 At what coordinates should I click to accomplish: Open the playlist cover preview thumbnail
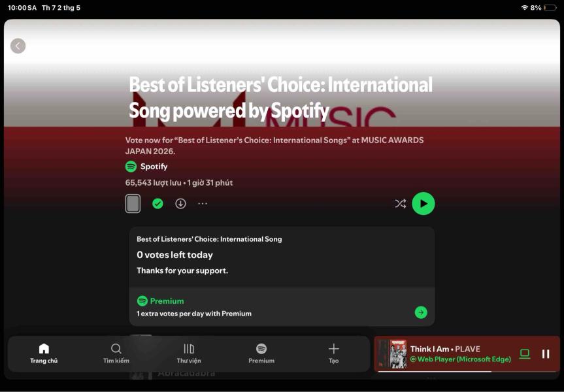click(x=133, y=204)
